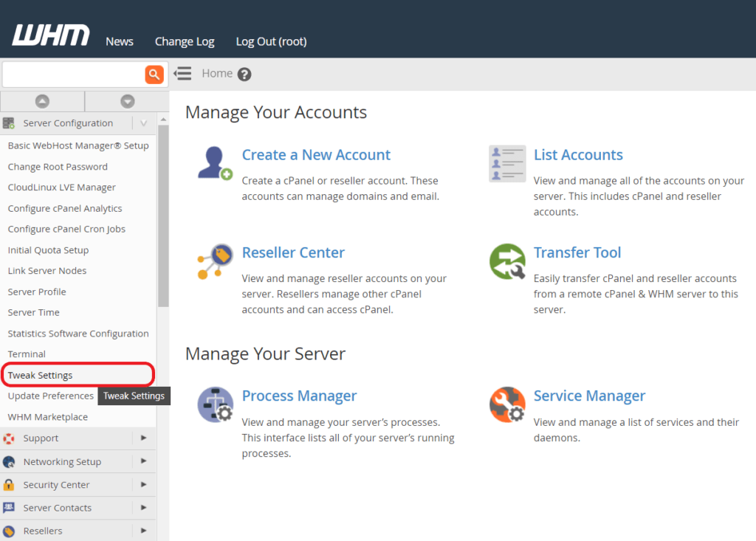Click the Transfer Tool arrows icon
Viewport: 756px width, 541px height.
[x=507, y=261]
